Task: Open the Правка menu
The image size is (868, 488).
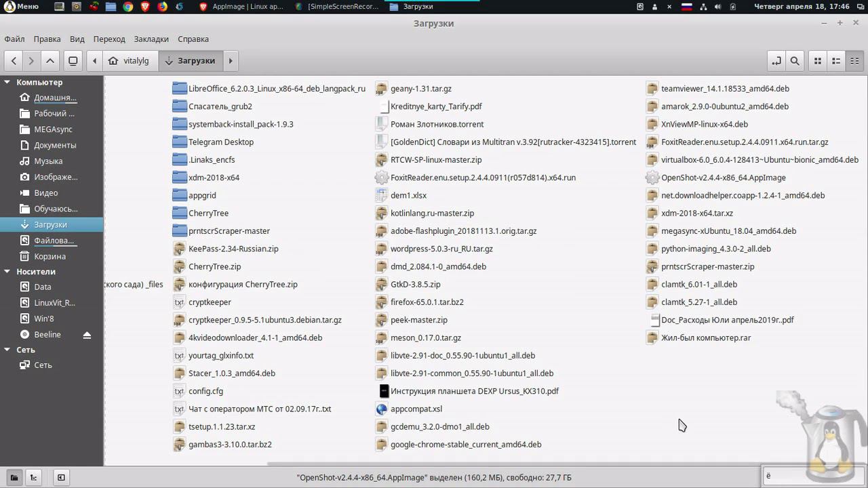Action: tap(47, 39)
